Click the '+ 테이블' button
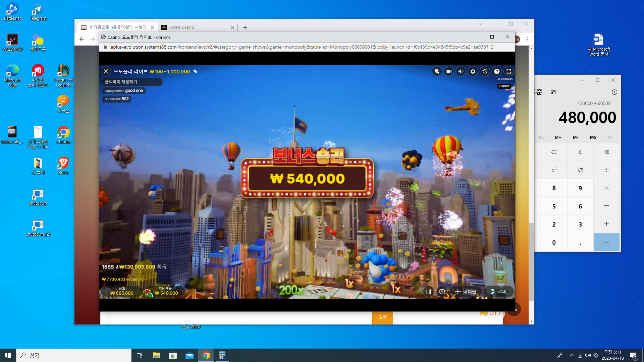Viewport: 644px width, 362px height. (466, 292)
